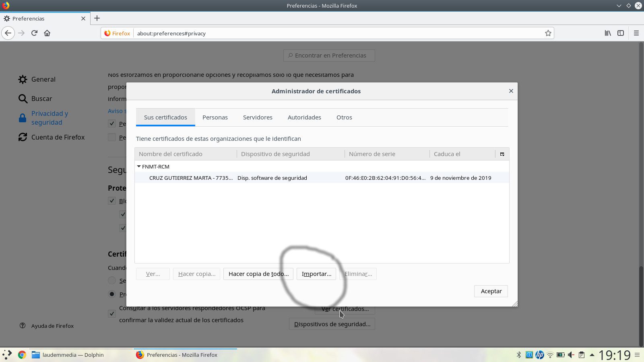Click the Eliminar button

point(358,274)
